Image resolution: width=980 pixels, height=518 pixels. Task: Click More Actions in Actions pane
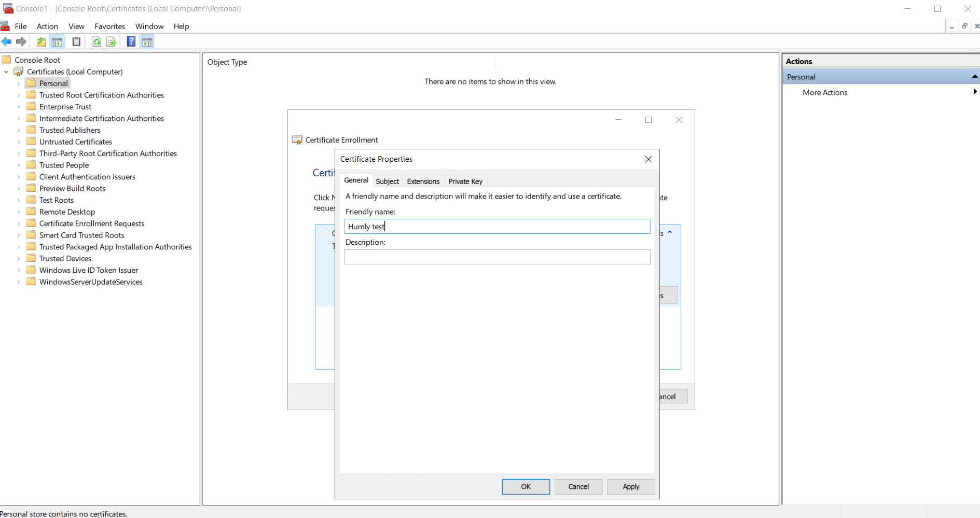pyautogui.click(x=825, y=92)
